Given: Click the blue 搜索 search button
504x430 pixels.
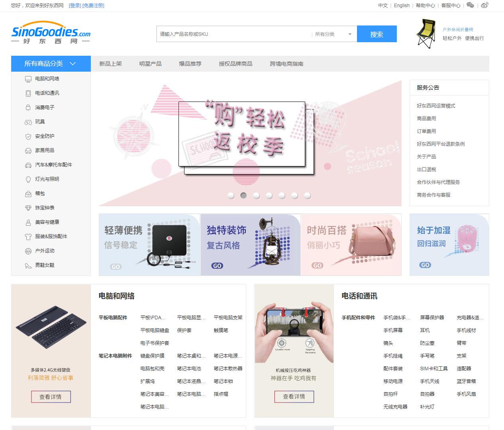Looking at the screenshot, I should [x=377, y=34].
